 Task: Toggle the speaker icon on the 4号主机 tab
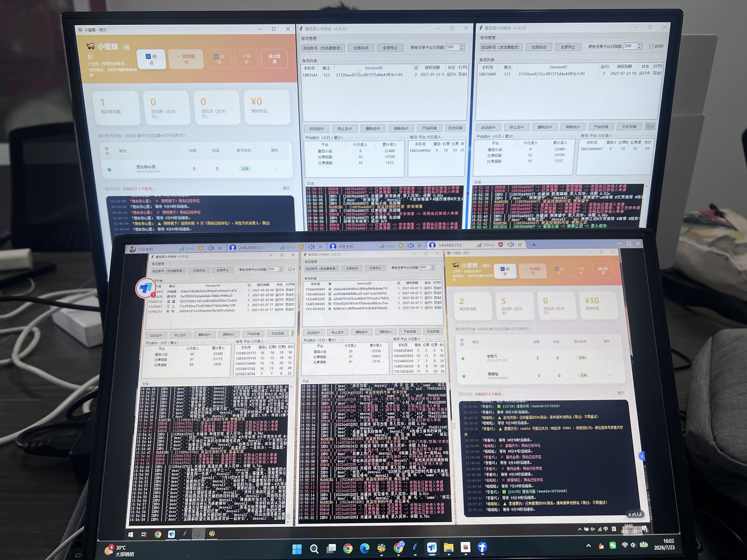411,246
